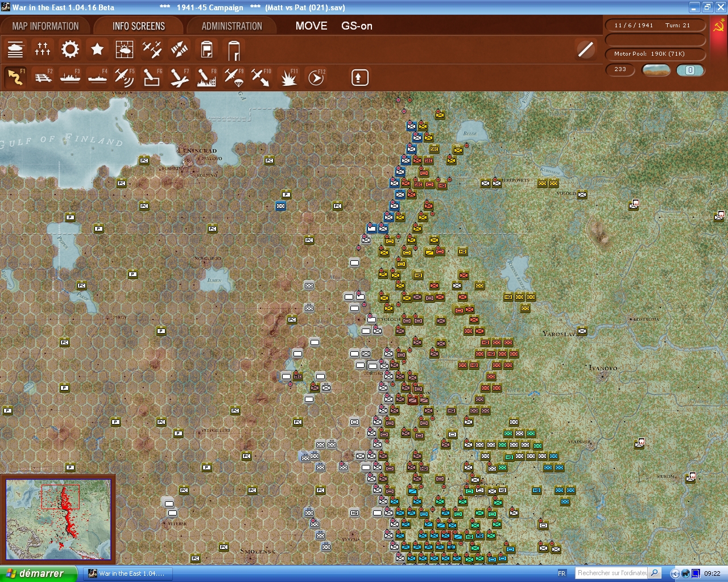Click the 233 counter field
The image size is (728, 582).
coord(621,69)
